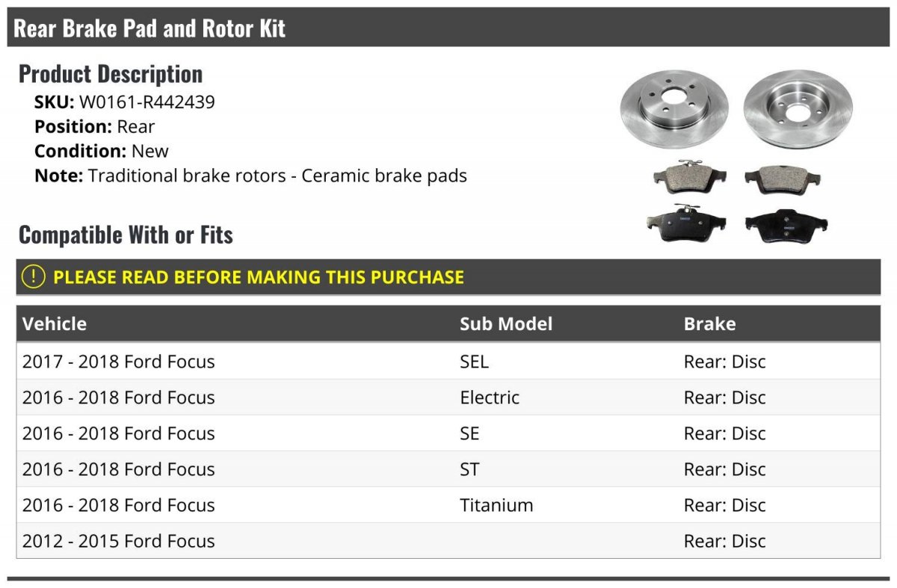Click the 2012 - 2015 Ford Focus row
Screen dimensions: 897x588
(x=449, y=541)
